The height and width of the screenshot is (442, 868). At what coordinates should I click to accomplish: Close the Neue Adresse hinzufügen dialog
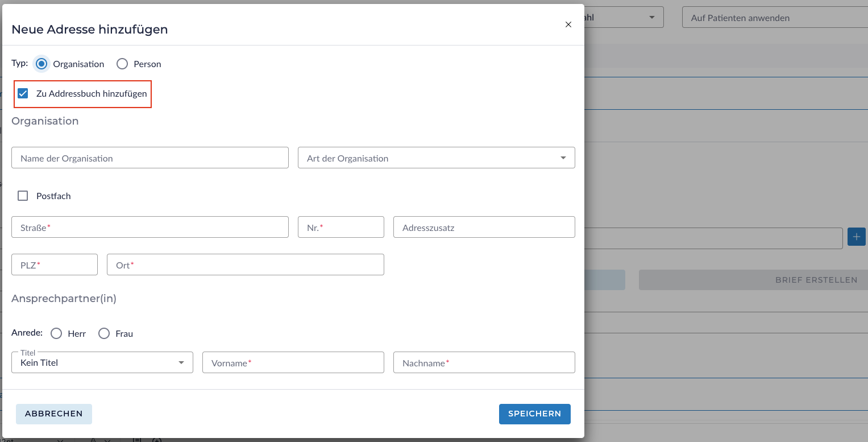coord(568,24)
